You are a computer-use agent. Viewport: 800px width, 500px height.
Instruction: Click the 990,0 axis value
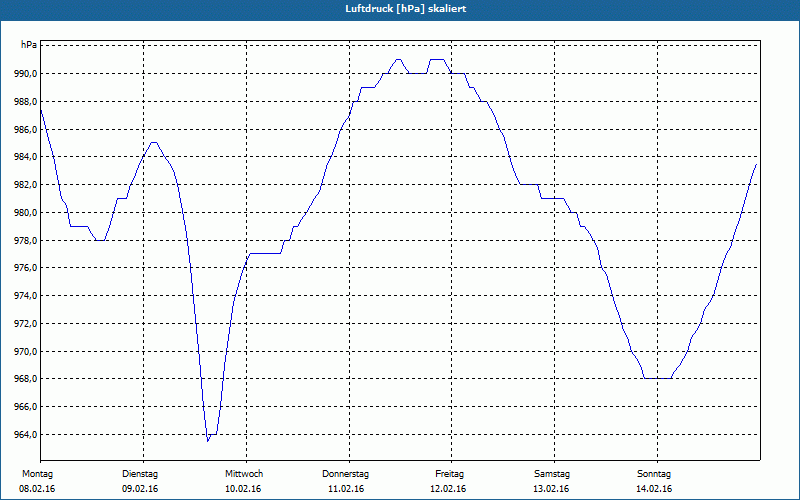click(26, 74)
